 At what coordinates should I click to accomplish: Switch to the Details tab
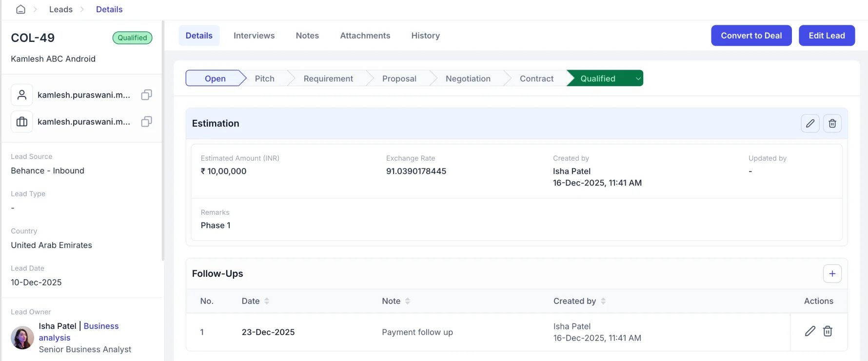(199, 36)
